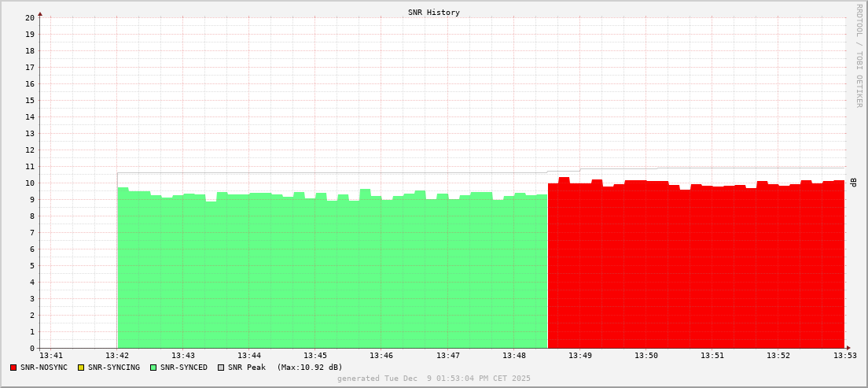Click the Max:10.92 dB peak value text

(x=310, y=368)
